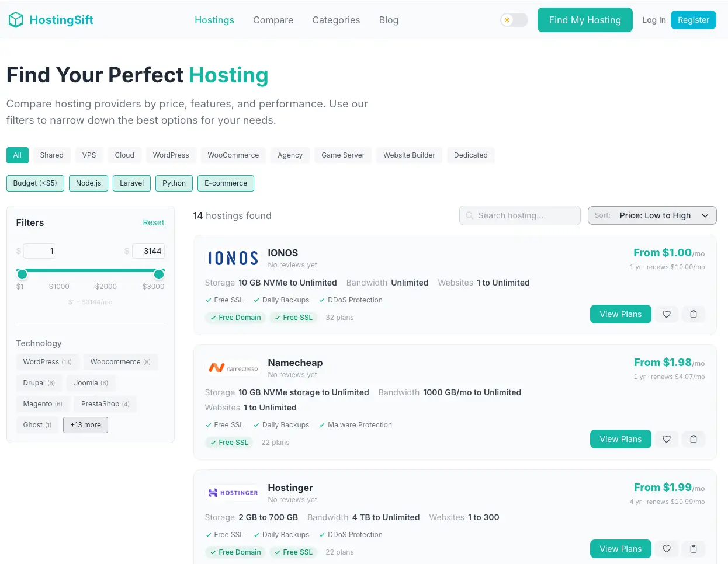This screenshot has width=728, height=564.
Task: Favorite Hostinger with the heart icon
Action: click(x=667, y=549)
